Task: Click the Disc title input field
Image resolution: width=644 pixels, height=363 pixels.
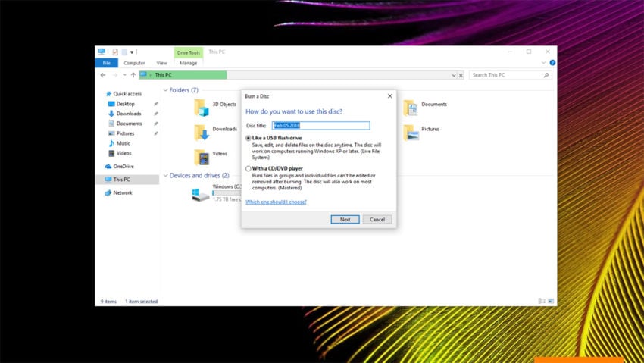Action: pos(321,126)
